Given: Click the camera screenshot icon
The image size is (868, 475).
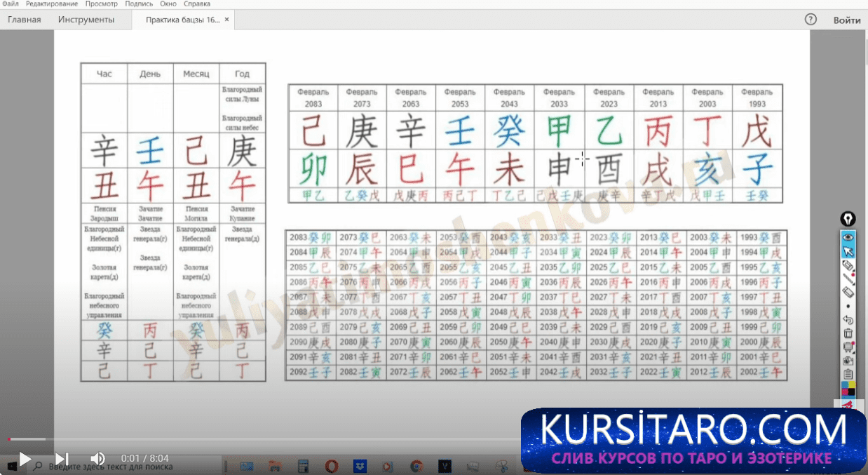Looking at the screenshot, I should click(x=848, y=361).
